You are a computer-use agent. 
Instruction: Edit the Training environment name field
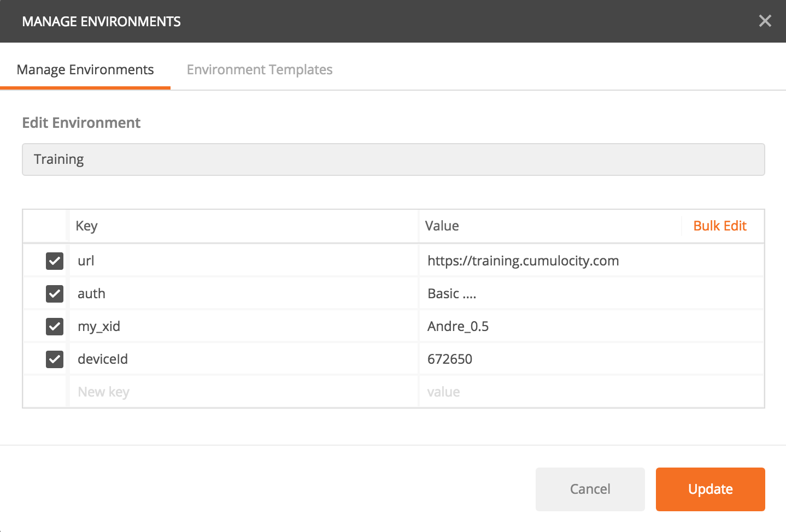pyautogui.click(x=393, y=159)
